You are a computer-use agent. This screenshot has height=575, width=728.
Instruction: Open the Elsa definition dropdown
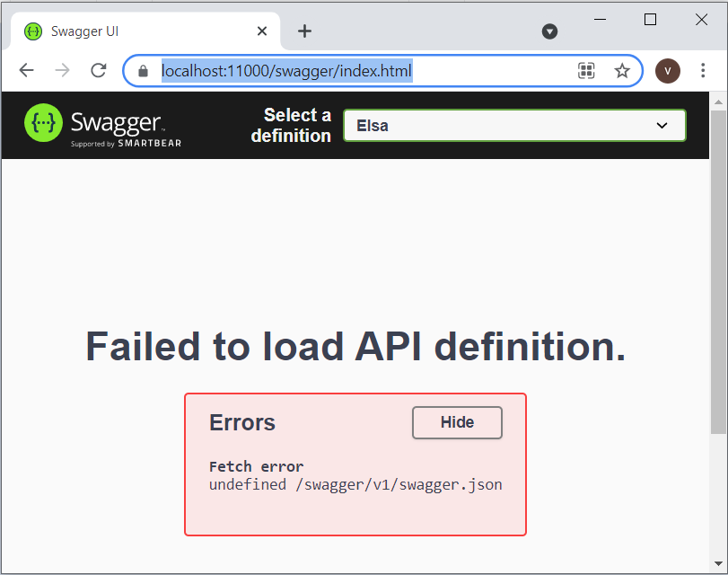pos(514,125)
